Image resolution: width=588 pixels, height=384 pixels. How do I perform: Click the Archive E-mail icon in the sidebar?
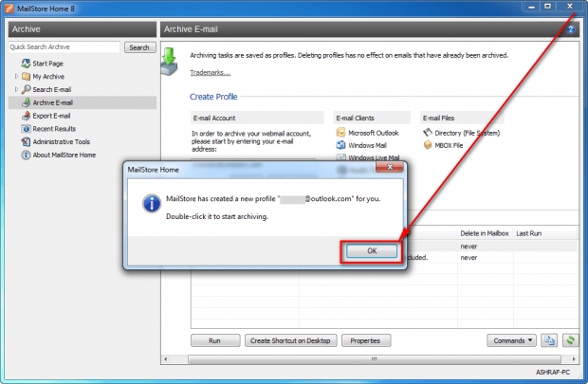(26, 102)
